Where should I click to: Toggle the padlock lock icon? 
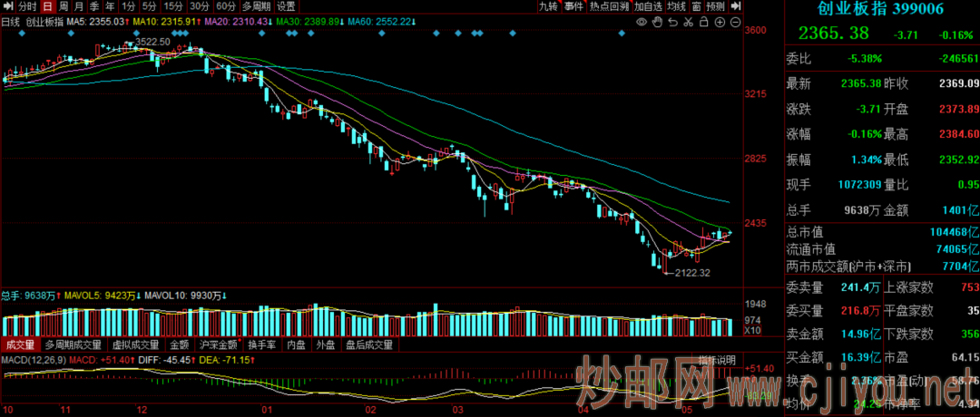704,23
